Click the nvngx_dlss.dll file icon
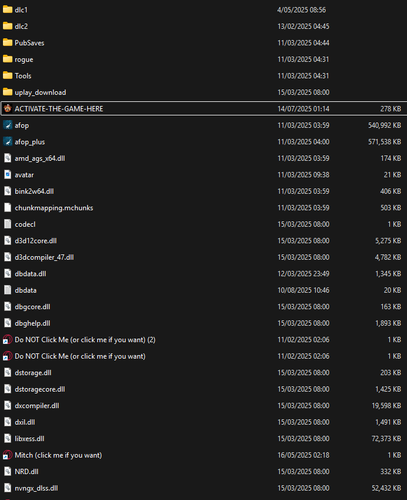This screenshot has width=407, height=500. pos(7,488)
